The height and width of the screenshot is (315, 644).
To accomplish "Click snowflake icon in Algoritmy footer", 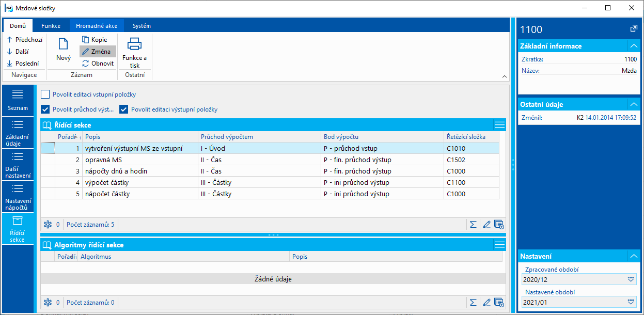I will tap(48, 302).
